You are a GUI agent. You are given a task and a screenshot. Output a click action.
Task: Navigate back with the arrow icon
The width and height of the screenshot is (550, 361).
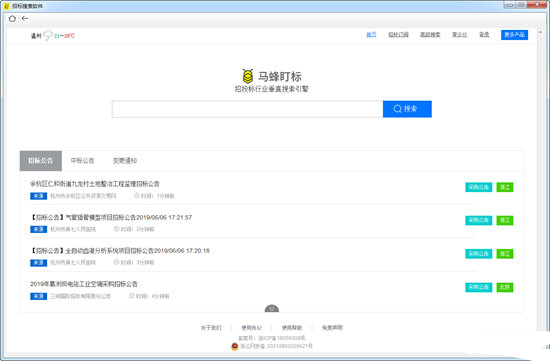(x=25, y=19)
